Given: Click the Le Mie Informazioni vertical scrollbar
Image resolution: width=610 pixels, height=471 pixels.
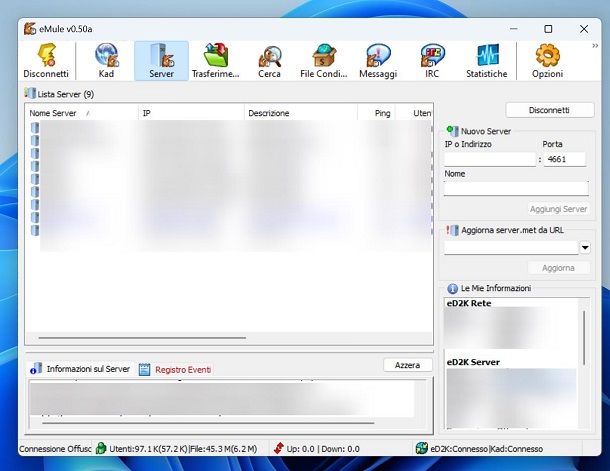Looking at the screenshot, I should pyautogui.click(x=584, y=338).
